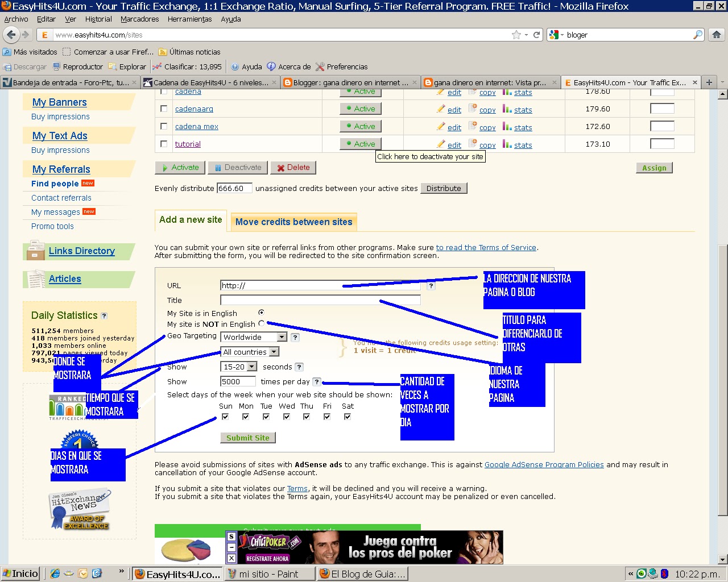Click the times per day input field
Viewport: 728px width, 582px height.
238,381
